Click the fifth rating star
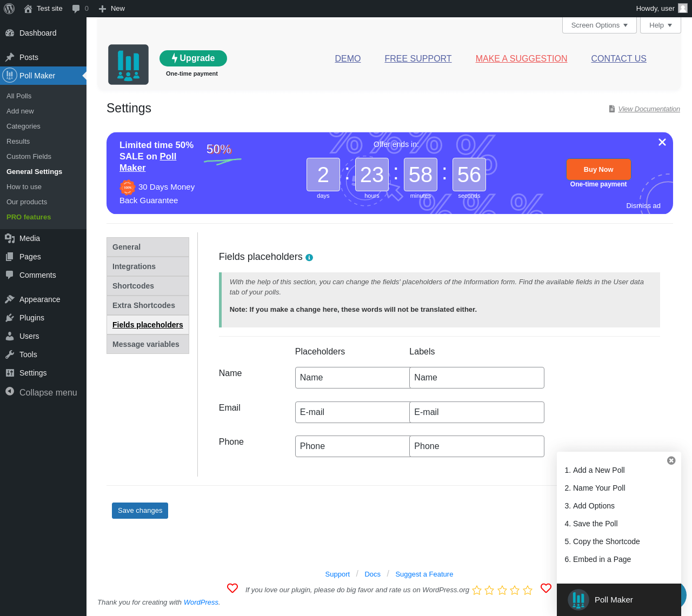Viewport: 692px width, 616px height. [528, 590]
